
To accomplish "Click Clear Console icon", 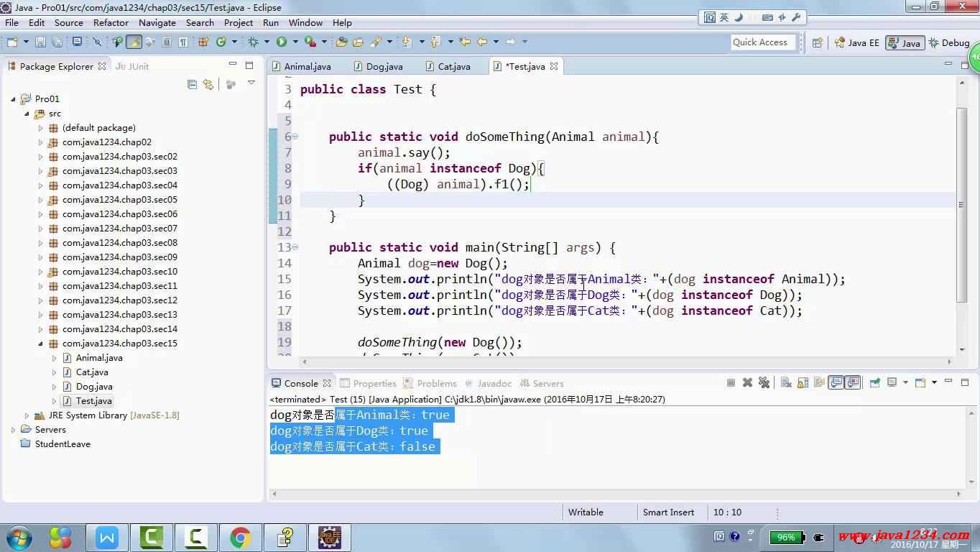I will [x=786, y=382].
